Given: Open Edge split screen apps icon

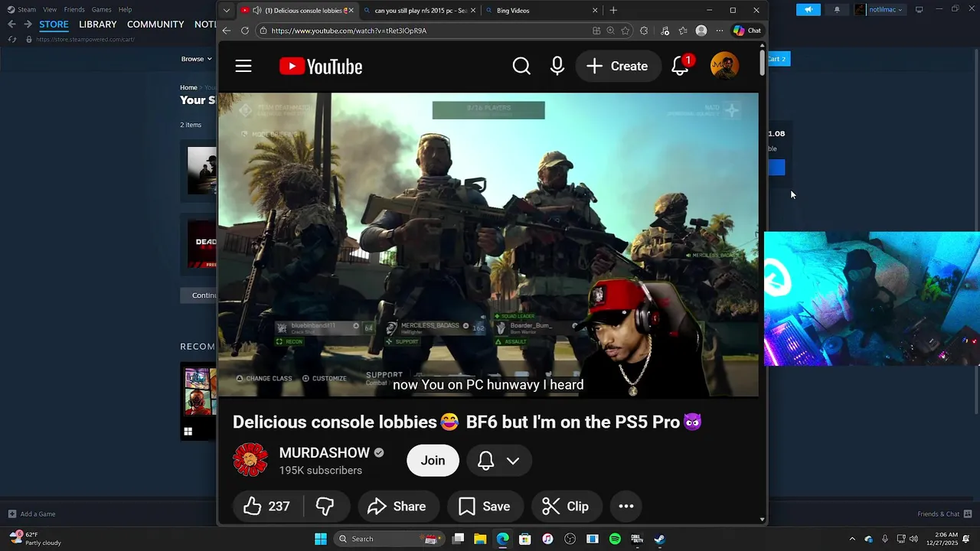Looking at the screenshot, I should 596,31.
